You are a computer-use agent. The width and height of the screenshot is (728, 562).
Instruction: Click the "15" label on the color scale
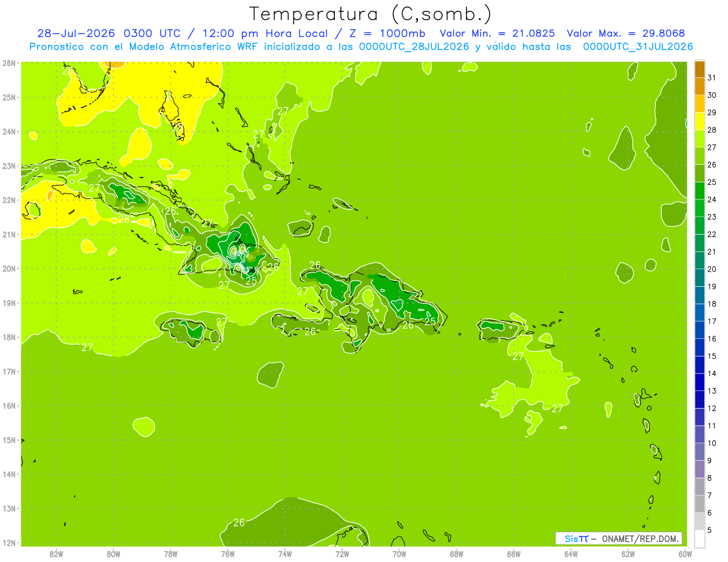(712, 356)
